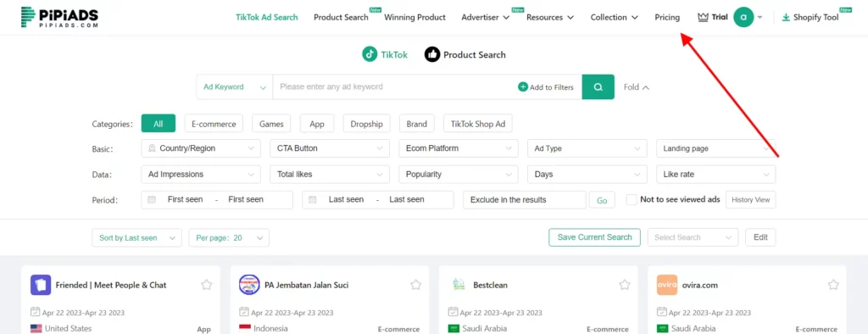Image resolution: width=868 pixels, height=334 pixels.
Task: Collapse filters with the Fold toggle
Action: point(636,87)
